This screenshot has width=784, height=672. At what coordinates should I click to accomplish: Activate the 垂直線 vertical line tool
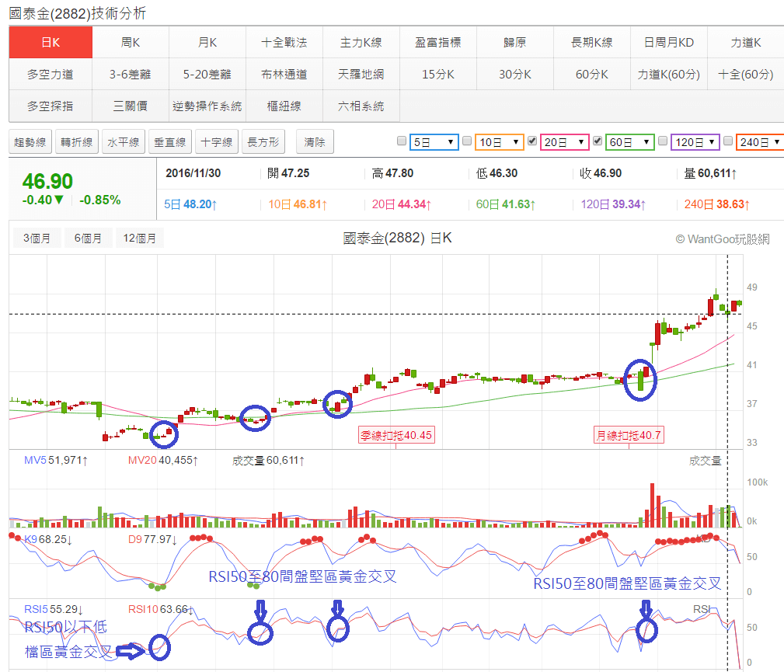[169, 142]
